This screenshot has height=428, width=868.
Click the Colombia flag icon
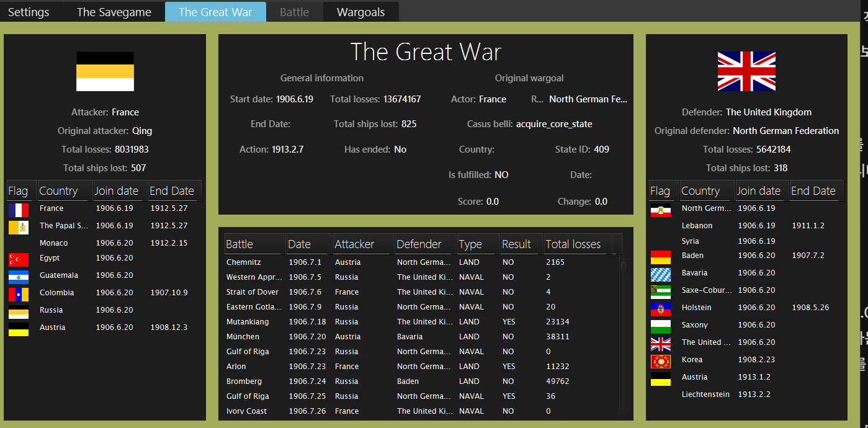click(x=19, y=295)
